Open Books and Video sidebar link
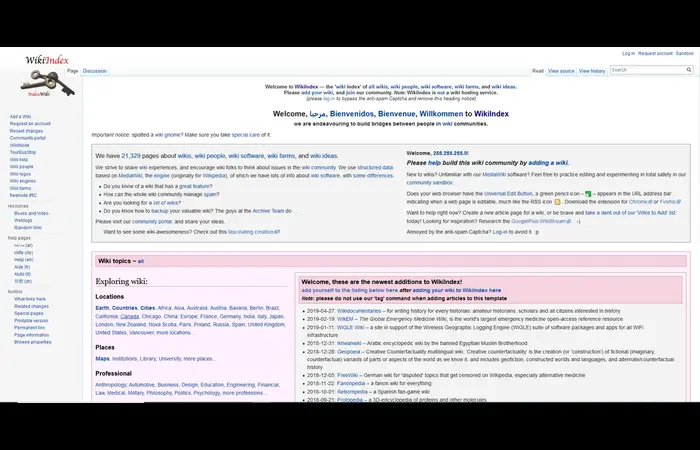 tap(31, 213)
